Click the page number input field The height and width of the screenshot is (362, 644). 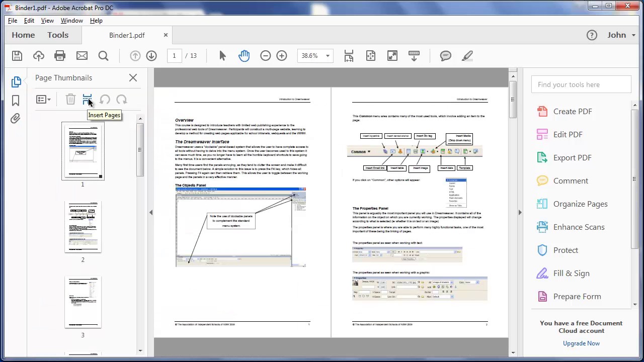174,56
